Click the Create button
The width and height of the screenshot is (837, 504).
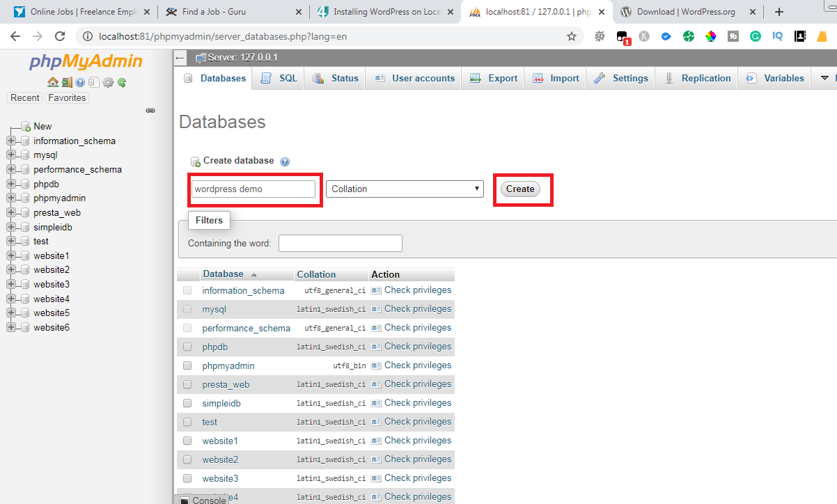(x=520, y=189)
